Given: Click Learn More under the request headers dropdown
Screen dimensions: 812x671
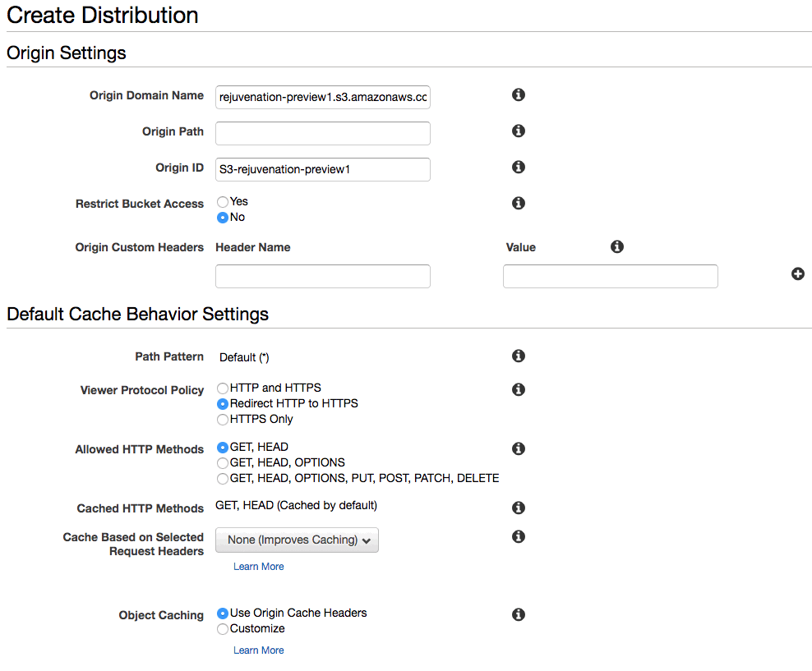Looking at the screenshot, I should (258, 567).
